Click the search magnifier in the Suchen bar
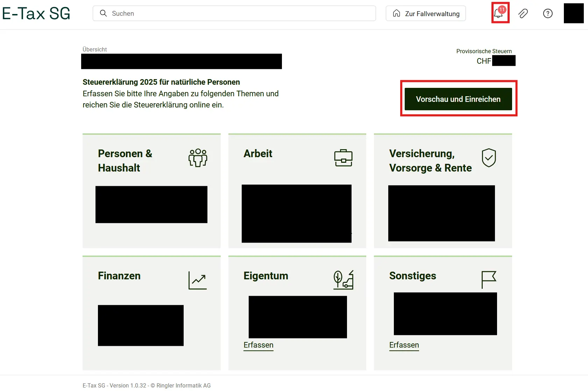Image resolution: width=588 pixels, height=391 pixels. 104,13
